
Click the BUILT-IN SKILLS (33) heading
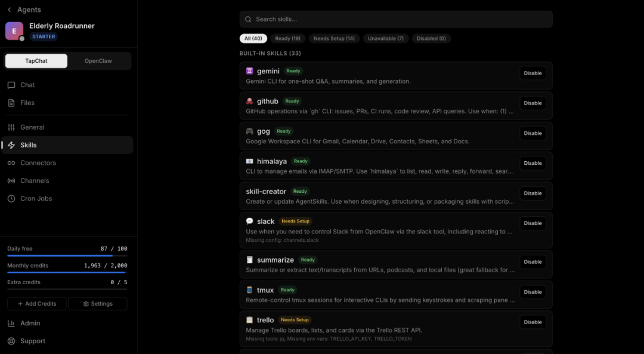(270, 54)
